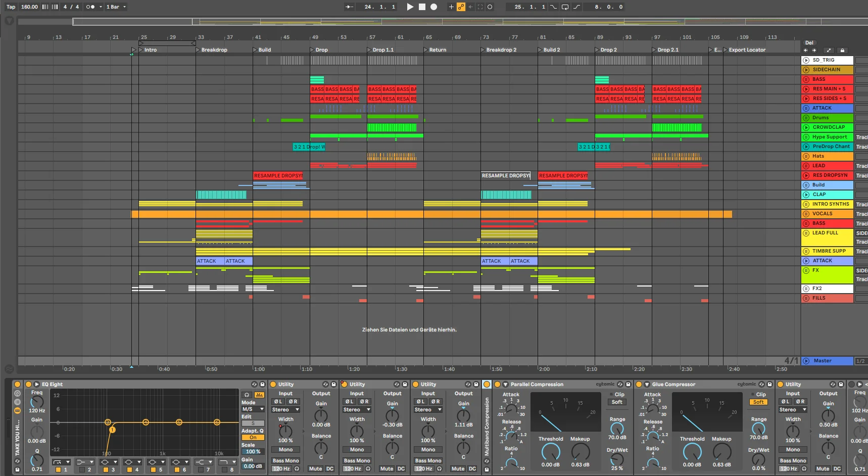
Task: Toggle EQ Eight band 1 activator
Action: point(58,469)
